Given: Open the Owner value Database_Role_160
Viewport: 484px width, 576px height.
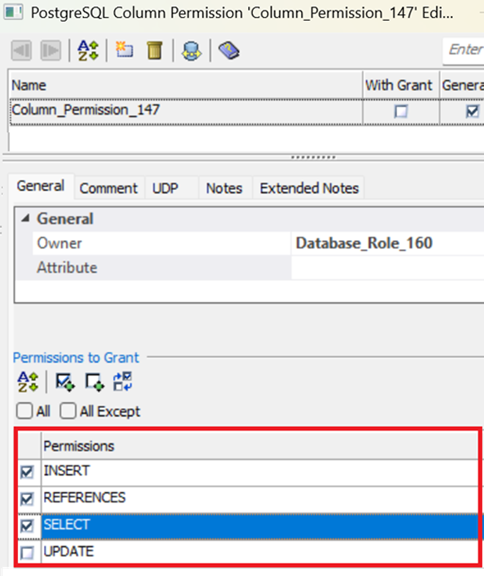Looking at the screenshot, I should 387,243.
